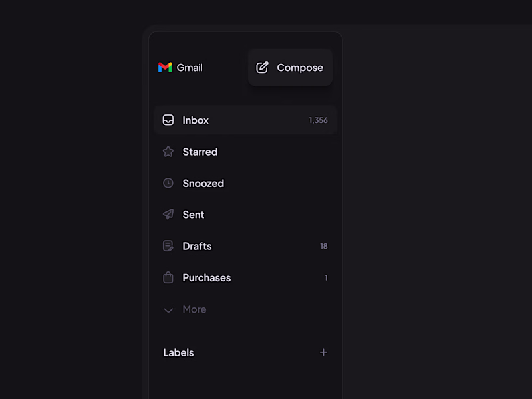Click the Drafts document icon
532x399 pixels.
(x=168, y=246)
